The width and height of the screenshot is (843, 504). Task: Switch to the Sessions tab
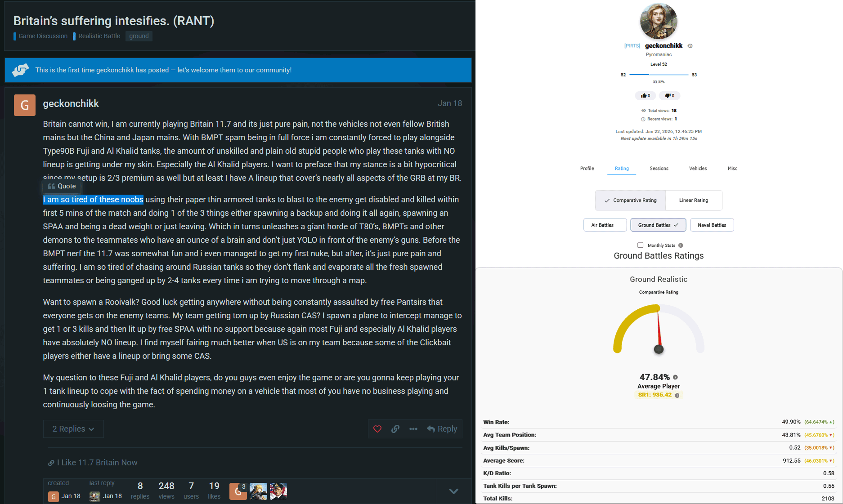[x=659, y=169]
